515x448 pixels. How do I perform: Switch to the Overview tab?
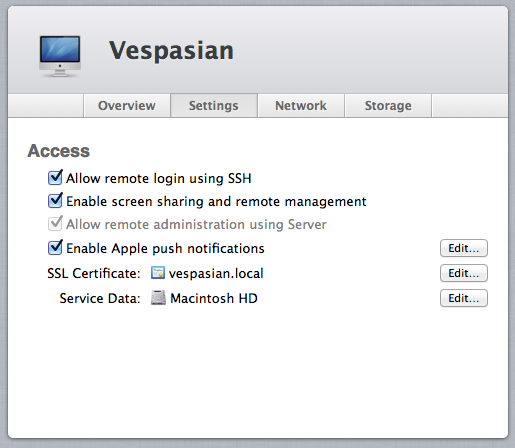pyautogui.click(x=127, y=106)
